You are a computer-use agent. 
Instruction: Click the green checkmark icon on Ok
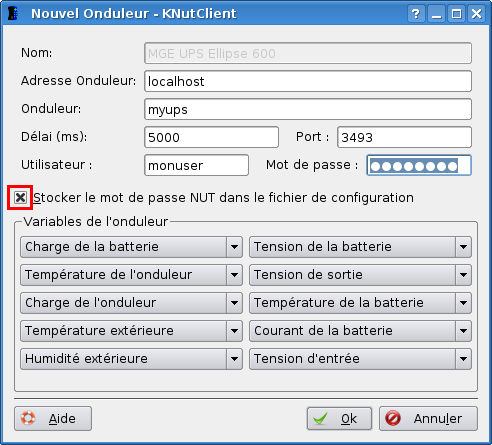(x=321, y=418)
